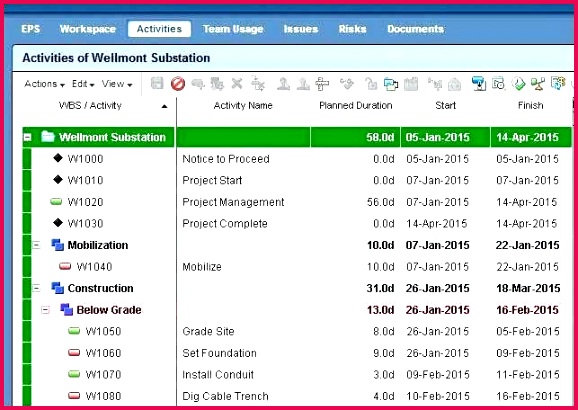Switch to the Workspace tab
The image size is (578, 410).
tap(88, 29)
